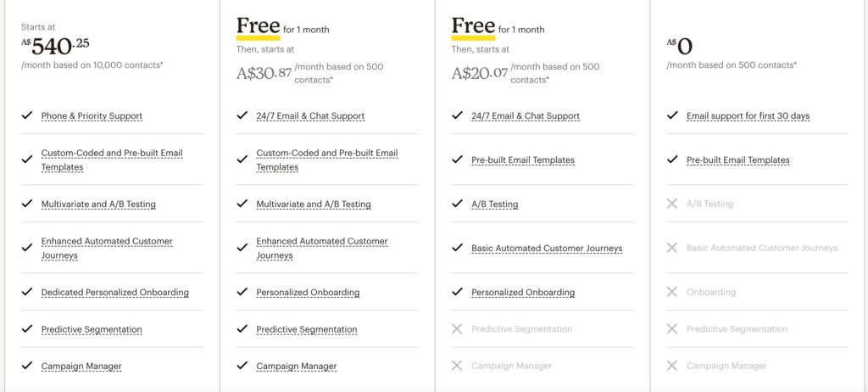Click checkmark beside Dedicated Personalized Onboarding
The image size is (868, 392).
[x=26, y=292]
